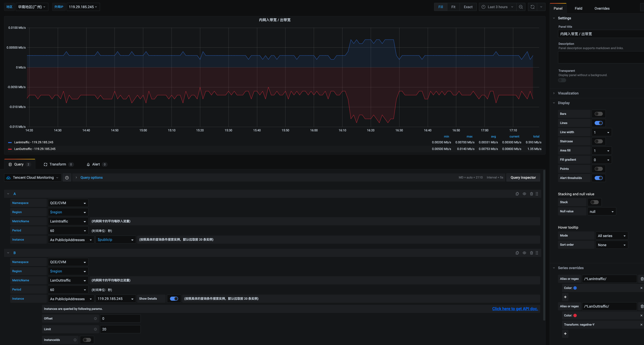Click the InstanceIds input field

coord(87,340)
